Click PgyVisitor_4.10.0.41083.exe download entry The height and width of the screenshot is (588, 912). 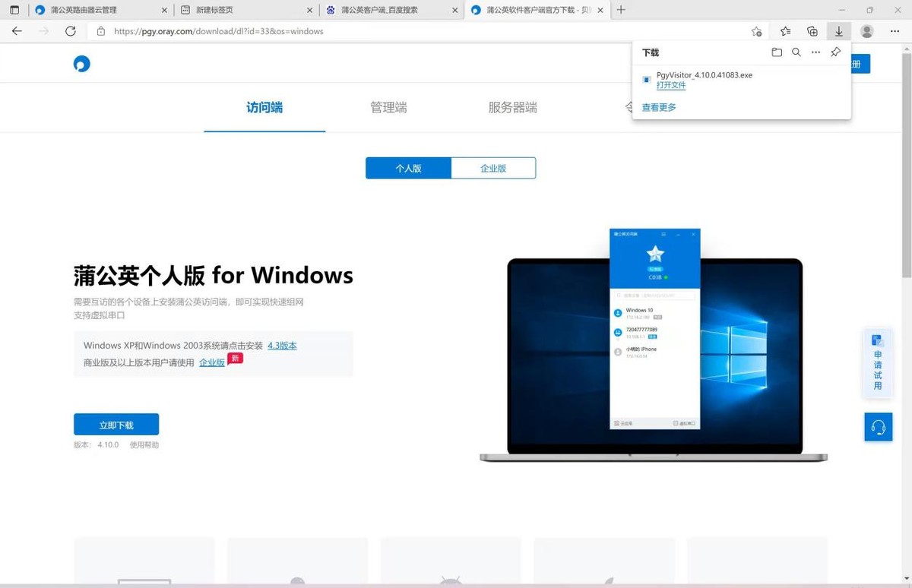(741, 80)
